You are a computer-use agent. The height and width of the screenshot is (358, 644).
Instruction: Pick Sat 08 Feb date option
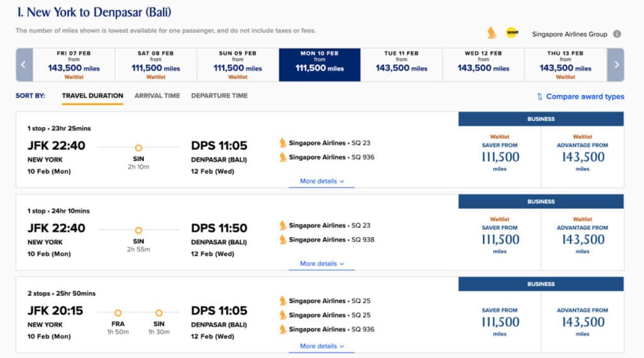coord(155,65)
